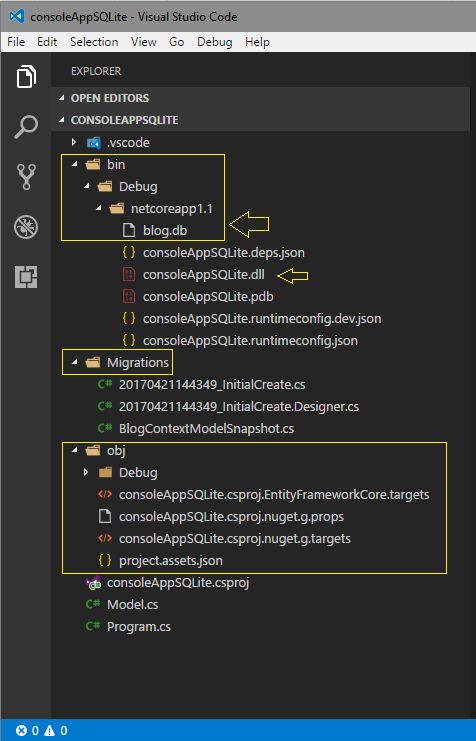Open 20170421144349_InitialCreate.Designer.cs file
The width and height of the screenshot is (476, 741).
pyautogui.click(x=239, y=406)
